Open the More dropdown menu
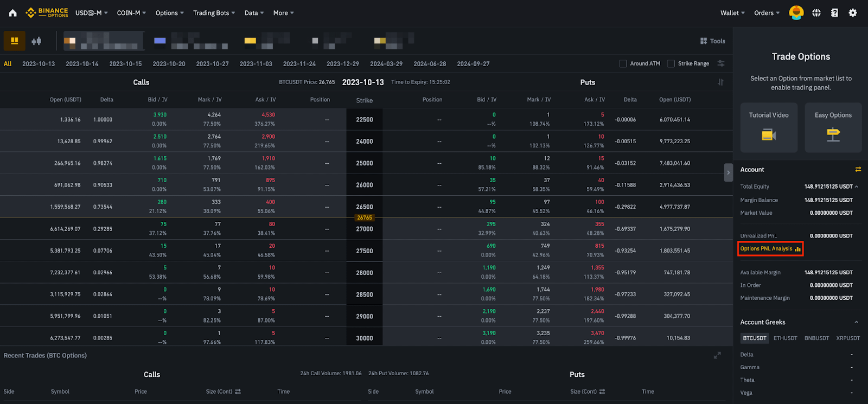 [283, 13]
